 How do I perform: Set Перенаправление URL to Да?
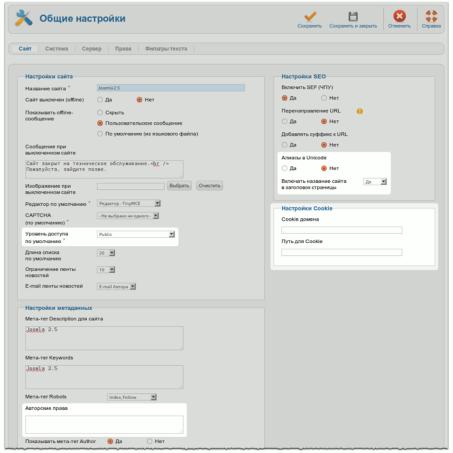[284, 121]
